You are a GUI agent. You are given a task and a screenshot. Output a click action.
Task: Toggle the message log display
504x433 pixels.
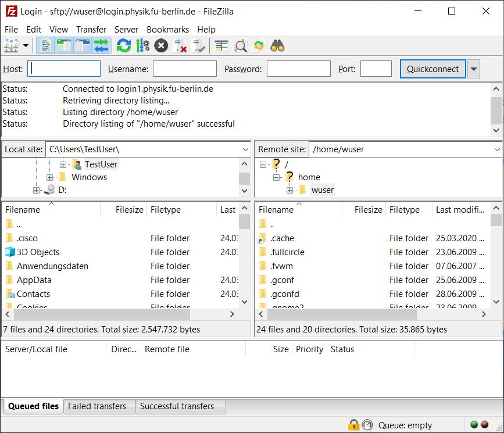click(46, 46)
